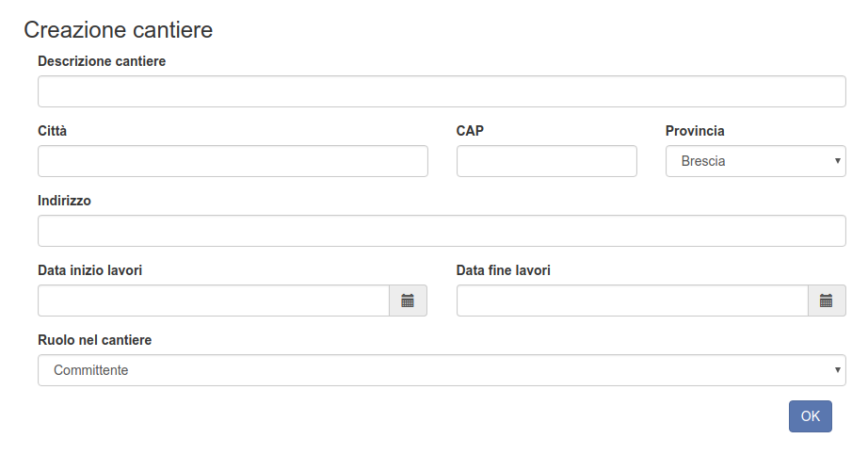Open the calendar picker for Data inizio lavori

[x=408, y=301]
